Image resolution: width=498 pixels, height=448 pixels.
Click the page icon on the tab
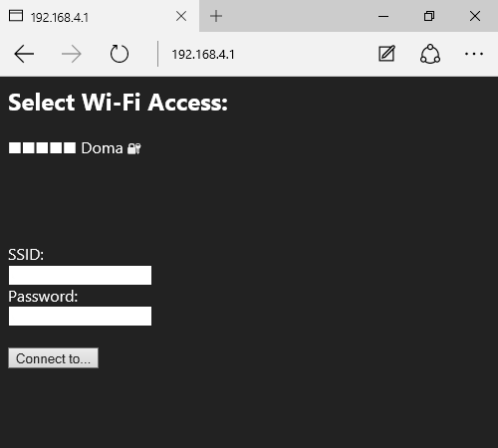pyautogui.click(x=16, y=16)
